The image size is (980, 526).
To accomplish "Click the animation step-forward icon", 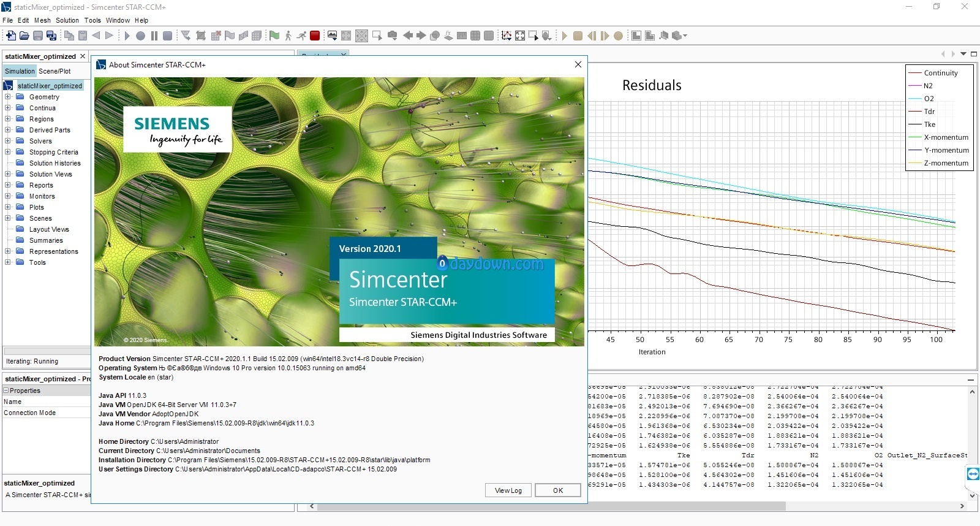I will click(x=605, y=36).
